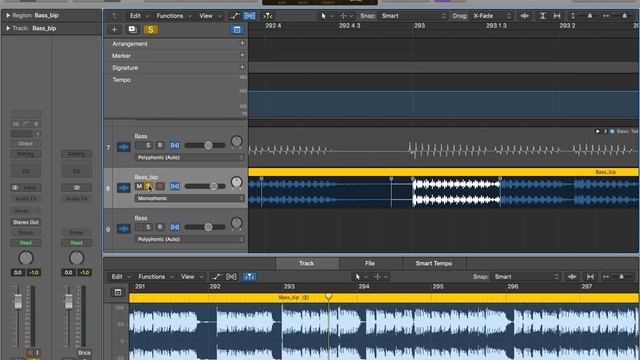Image resolution: width=640 pixels, height=360 pixels.
Task: Toggle Solo on the Bass_bip track
Action: coord(148,186)
